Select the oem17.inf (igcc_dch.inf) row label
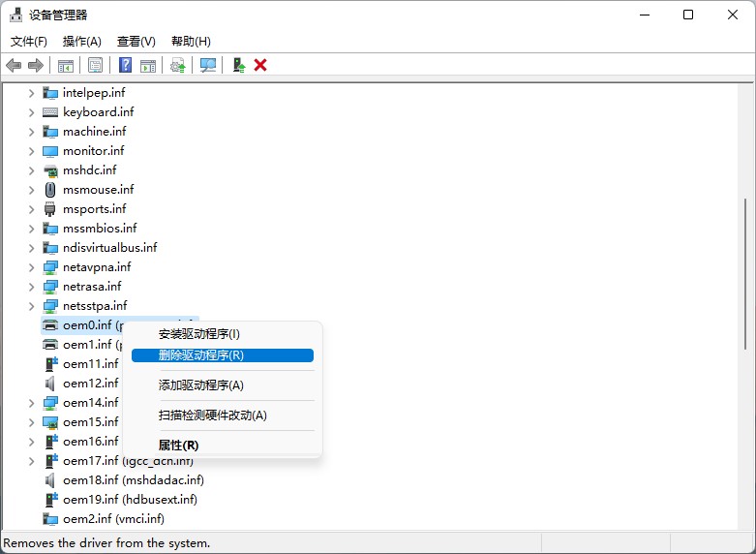The image size is (756, 554). click(x=128, y=461)
